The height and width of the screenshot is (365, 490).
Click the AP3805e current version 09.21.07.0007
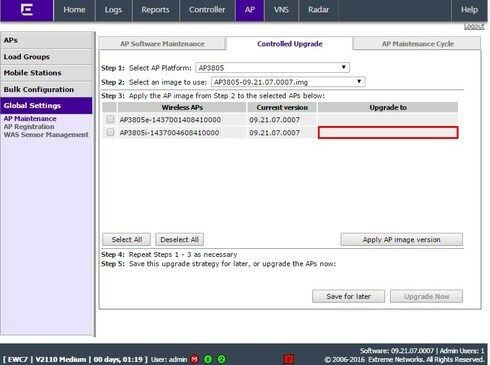tap(274, 120)
